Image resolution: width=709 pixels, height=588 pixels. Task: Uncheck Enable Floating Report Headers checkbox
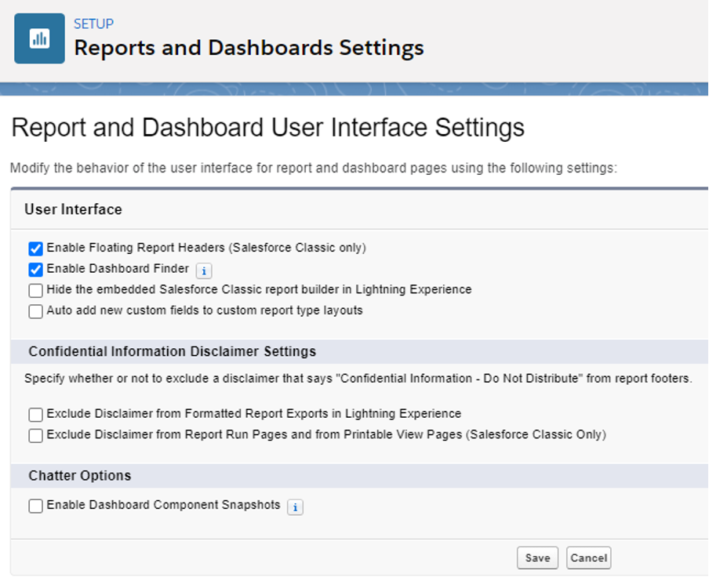pyautogui.click(x=36, y=249)
